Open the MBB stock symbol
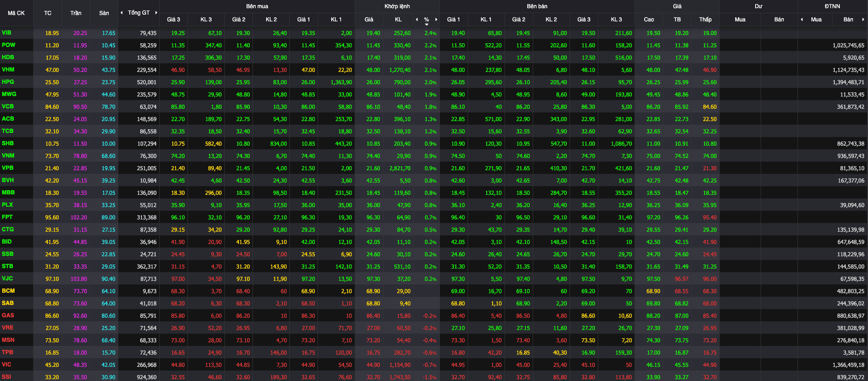Screen dimensions: 868x381 click(8, 193)
